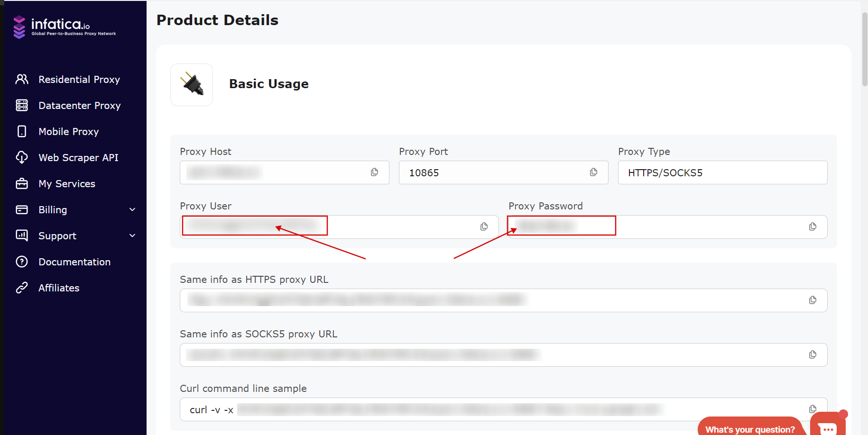The width and height of the screenshot is (868, 435).
Task: Click the Billing card icon
Action: pos(22,209)
